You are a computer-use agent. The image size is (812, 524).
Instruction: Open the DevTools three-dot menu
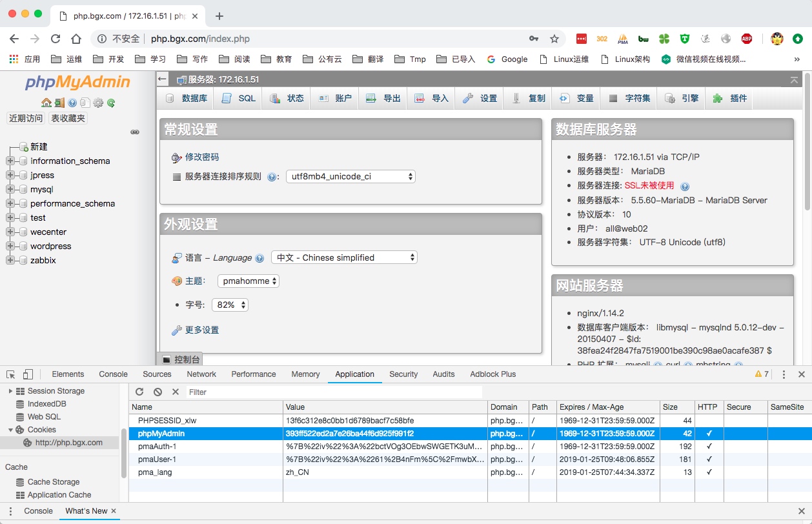click(784, 374)
